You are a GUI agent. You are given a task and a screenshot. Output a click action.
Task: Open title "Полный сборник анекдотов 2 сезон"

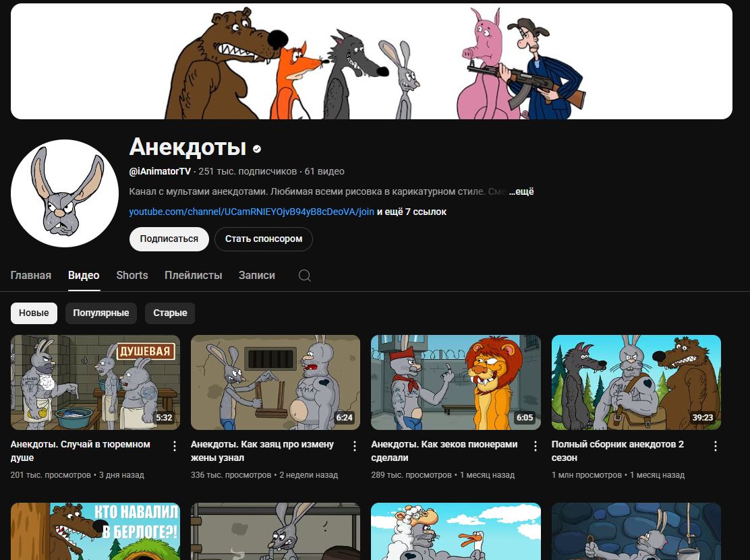618,451
